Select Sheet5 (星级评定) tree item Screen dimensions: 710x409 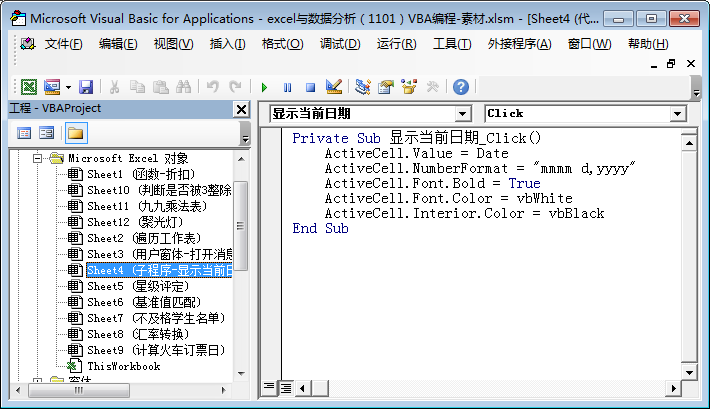point(138,286)
